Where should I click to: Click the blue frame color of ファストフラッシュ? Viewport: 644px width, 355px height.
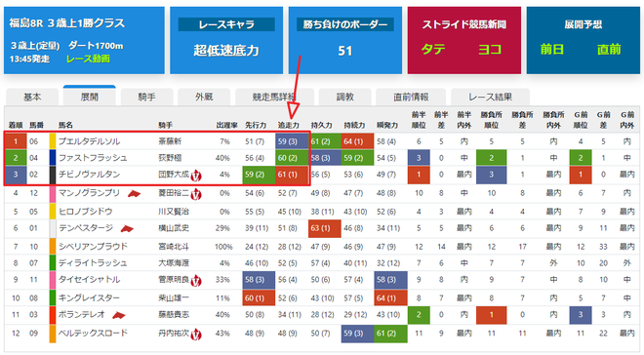53,158
